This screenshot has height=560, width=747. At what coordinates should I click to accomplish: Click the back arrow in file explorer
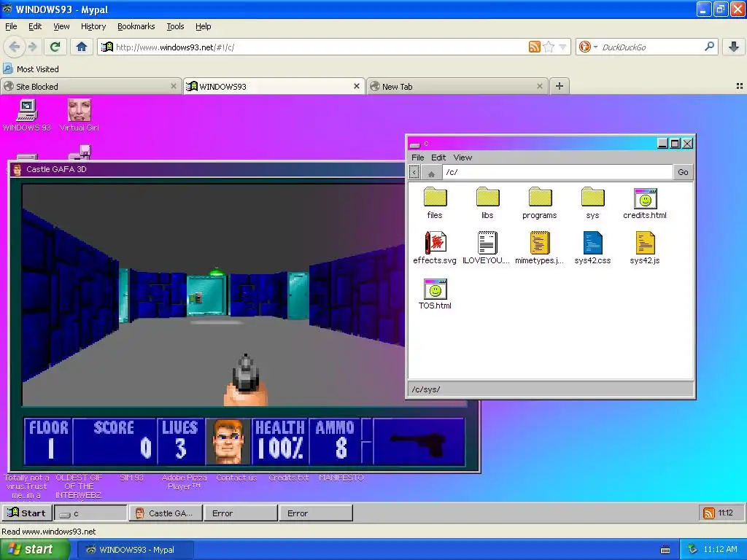pyautogui.click(x=414, y=172)
